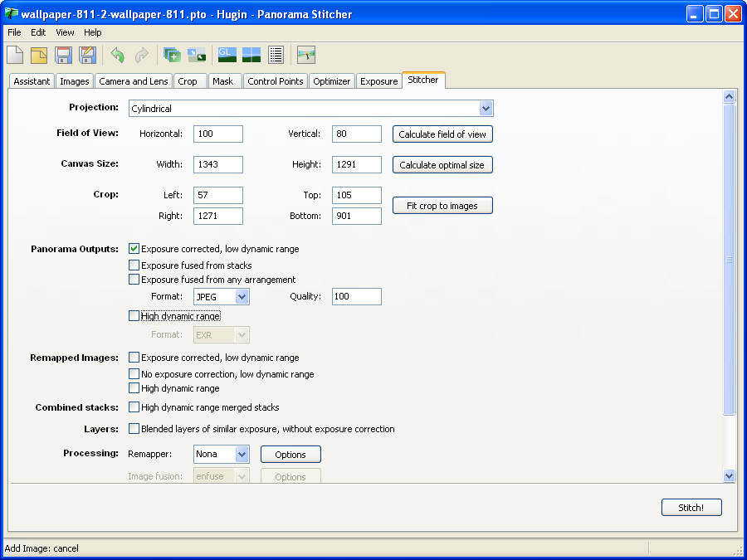
Task: Open the GL fast preview window
Action: coord(227,56)
